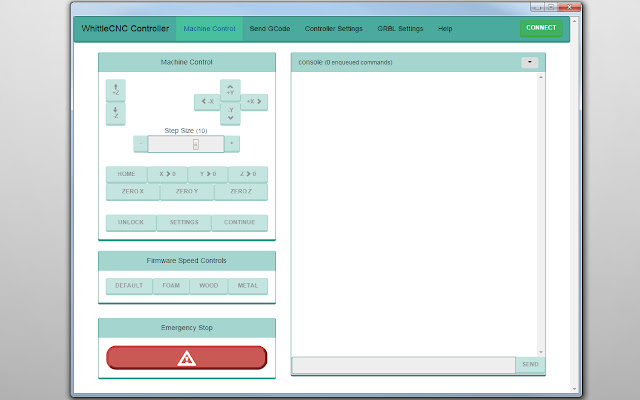This screenshot has height=400, width=640.
Task: Open the console dropdown menu
Action: (x=529, y=62)
